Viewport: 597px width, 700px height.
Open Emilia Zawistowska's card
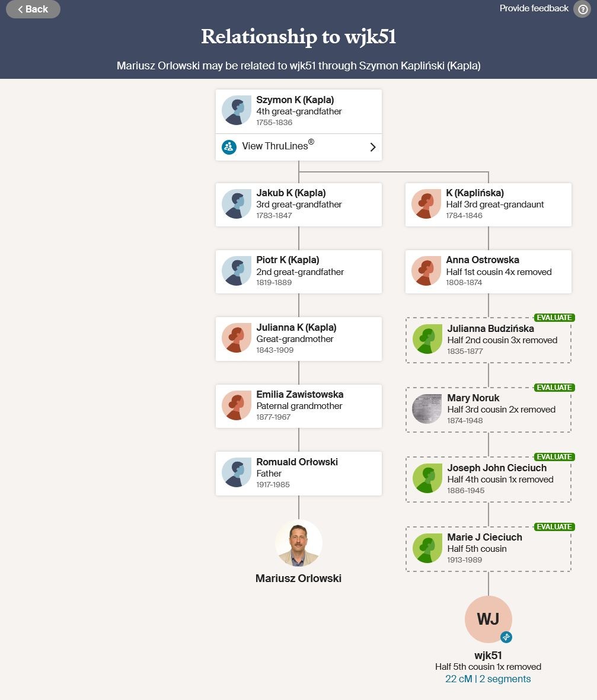[x=299, y=406]
